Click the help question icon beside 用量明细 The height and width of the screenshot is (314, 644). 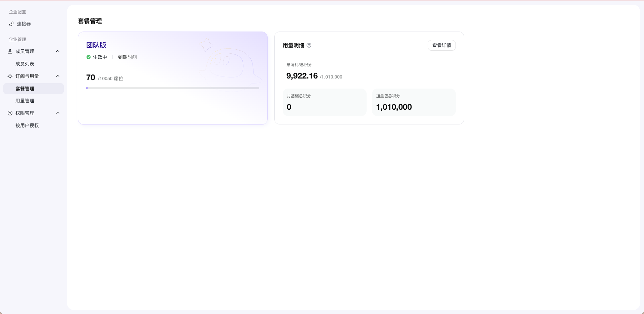[309, 45]
